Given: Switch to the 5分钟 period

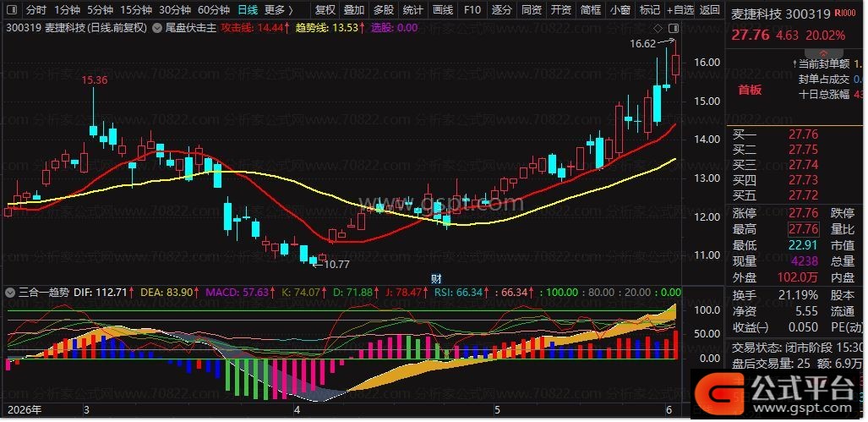Looking at the screenshot, I should pyautogui.click(x=101, y=9).
